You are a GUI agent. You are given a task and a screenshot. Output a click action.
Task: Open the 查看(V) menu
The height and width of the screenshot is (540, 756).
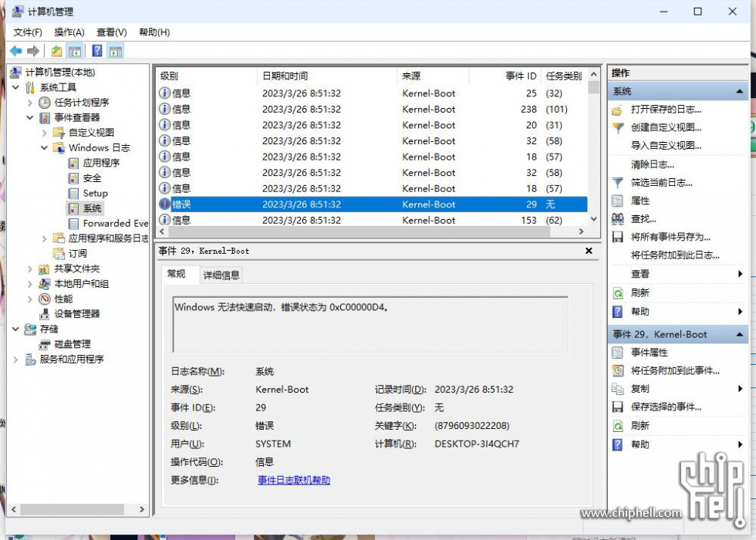(111, 32)
